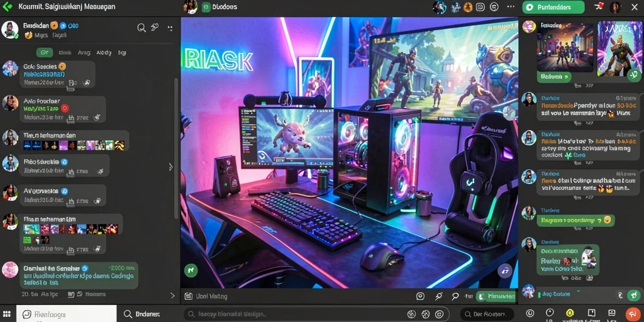Click the green round icon at the image's lower left
The image size is (644, 322).
[191, 270]
